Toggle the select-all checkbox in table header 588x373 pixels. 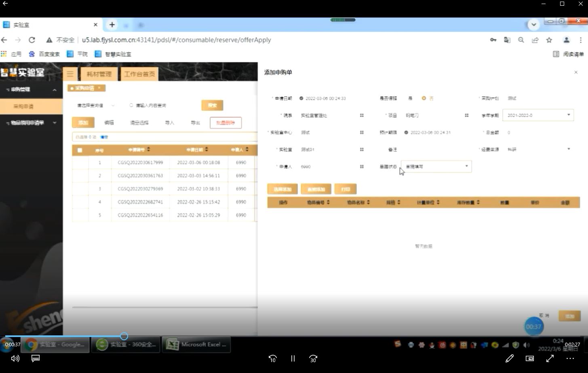tap(80, 150)
